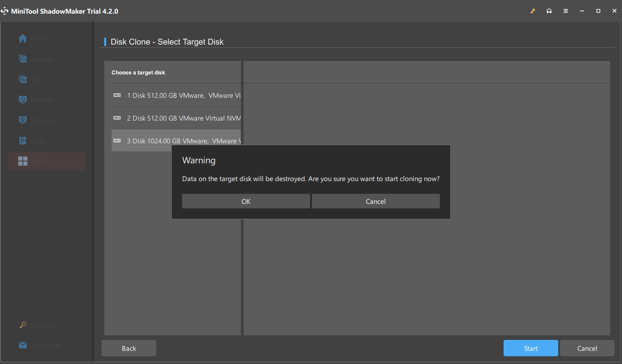Open the Home menu label
This screenshot has width=622, height=364.
41,39
